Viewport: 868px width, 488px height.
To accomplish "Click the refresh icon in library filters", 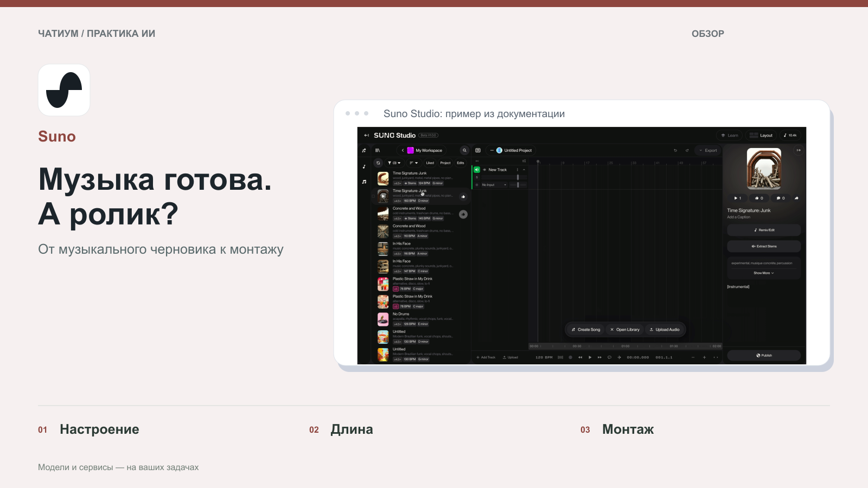I will point(378,163).
